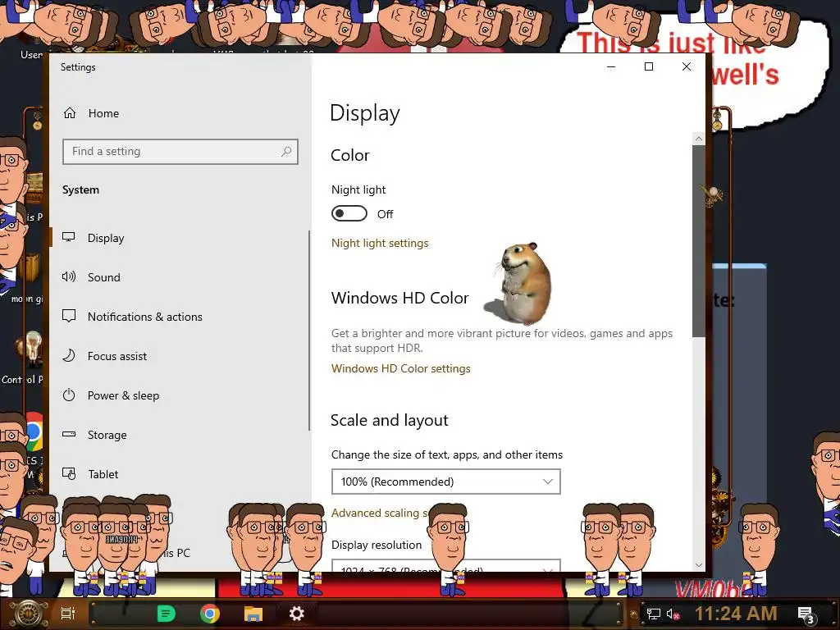This screenshot has height=630, width=840.
Task: Toggle the Night light switch
Action: tap(349, 213)
